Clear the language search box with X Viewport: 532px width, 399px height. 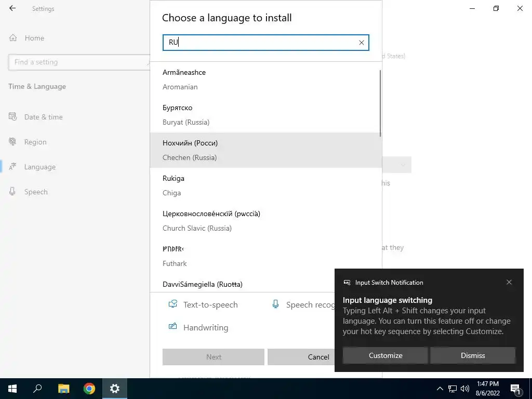tap(362, 43)
